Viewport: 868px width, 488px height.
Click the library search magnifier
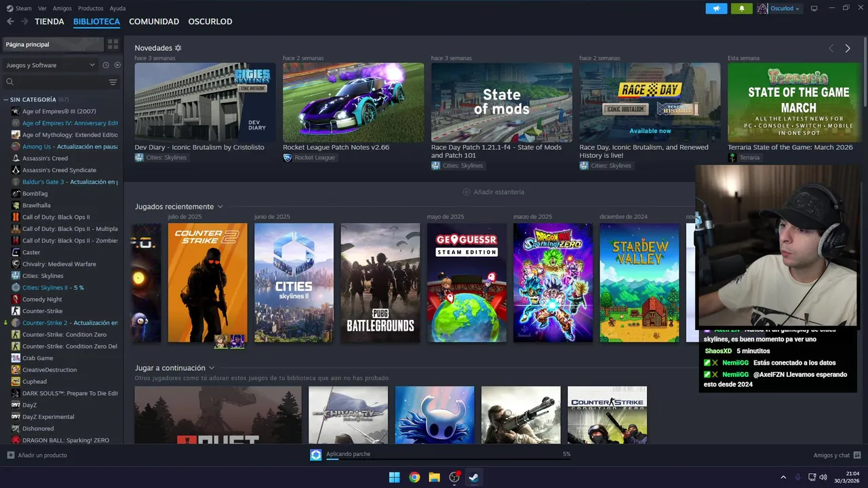pyautogui.click(x=10, y=82)
